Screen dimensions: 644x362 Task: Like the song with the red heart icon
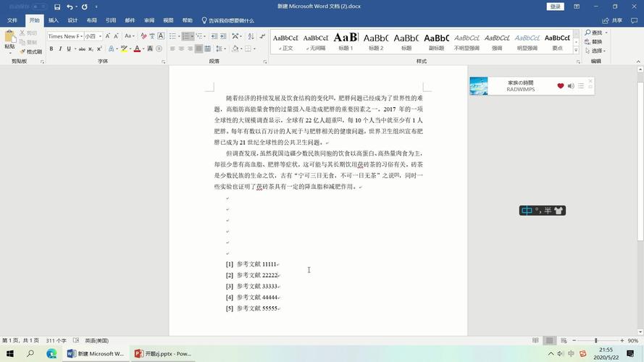pos(561,85)
